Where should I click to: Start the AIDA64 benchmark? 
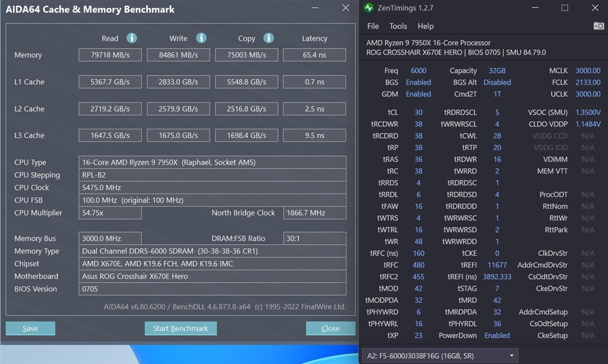pyautogui.click(x=180, y=328)
